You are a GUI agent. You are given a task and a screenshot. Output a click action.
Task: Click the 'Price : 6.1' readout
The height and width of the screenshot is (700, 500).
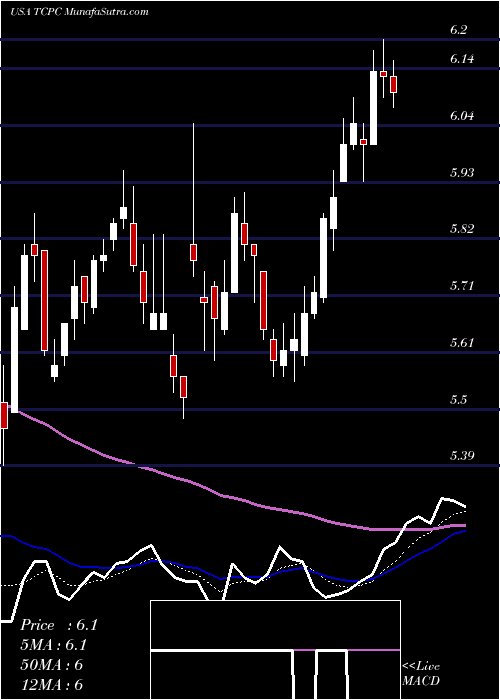click(x=58, y=625)
